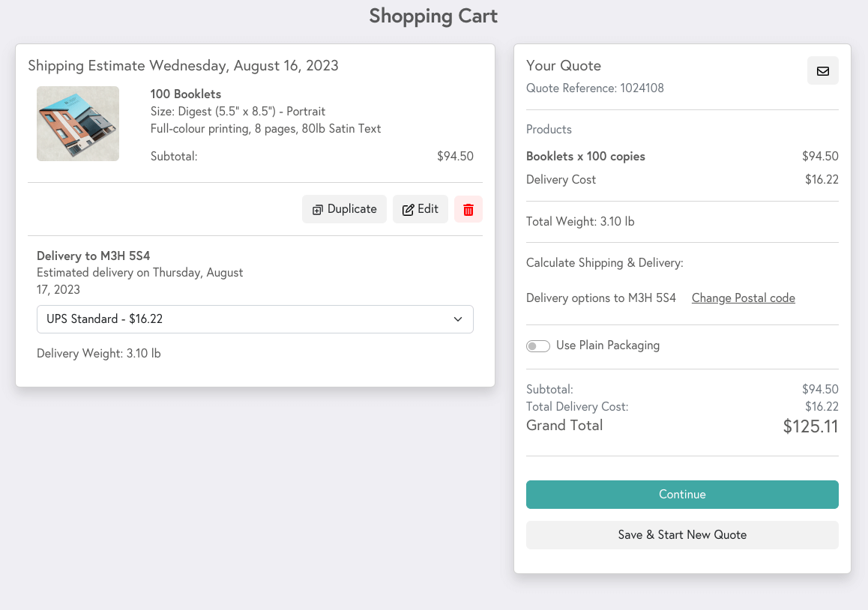Image resolution: width=868 pixels, height=610 pixels.
Task: Duplicate the 100 Booklets order
Action: coord(344,210)
